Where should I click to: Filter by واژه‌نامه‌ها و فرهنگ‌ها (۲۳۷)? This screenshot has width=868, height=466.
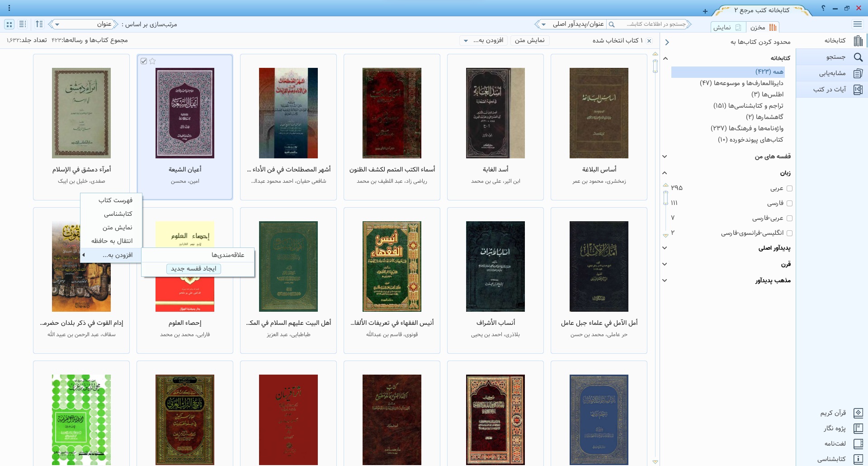click(747, 128)
